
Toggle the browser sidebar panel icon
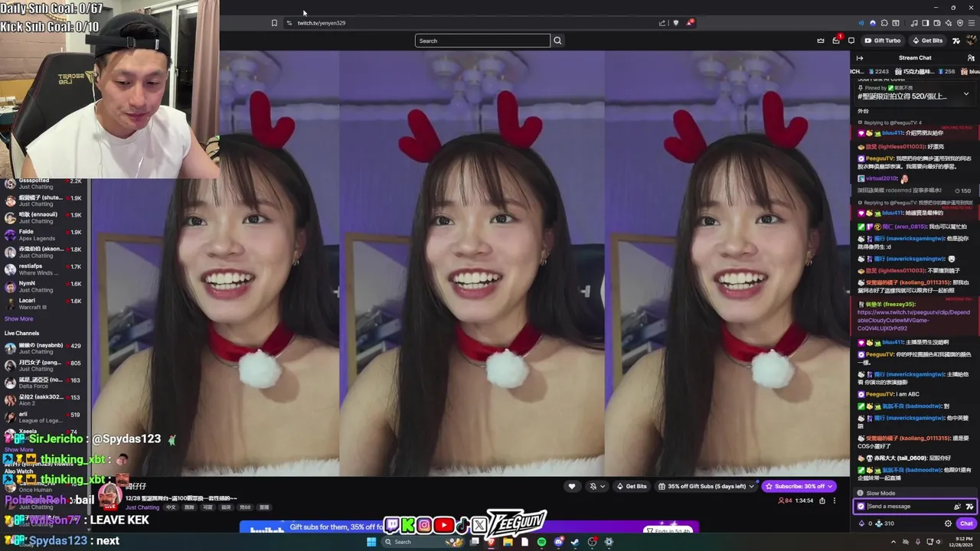[x=926, y=23]
